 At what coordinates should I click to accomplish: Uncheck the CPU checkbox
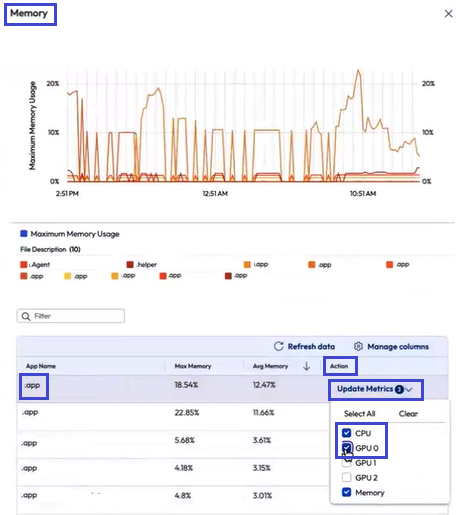(347, 433)
